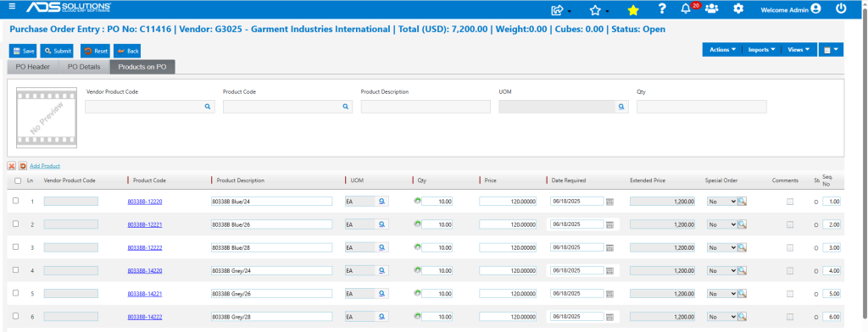Image resolution: width=868 pixels, height=332 pixels.
Task: Click the Product Code search magnifier
Action: 346,107
